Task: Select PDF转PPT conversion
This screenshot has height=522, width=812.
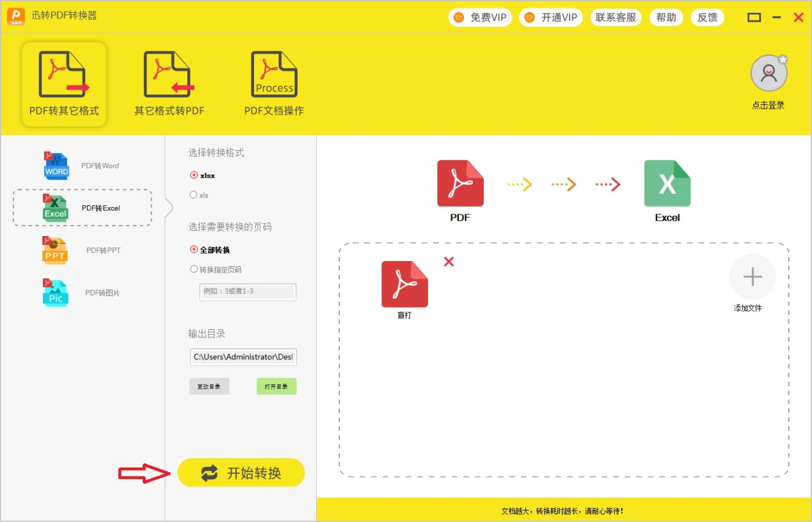Action: click(82, 250)
